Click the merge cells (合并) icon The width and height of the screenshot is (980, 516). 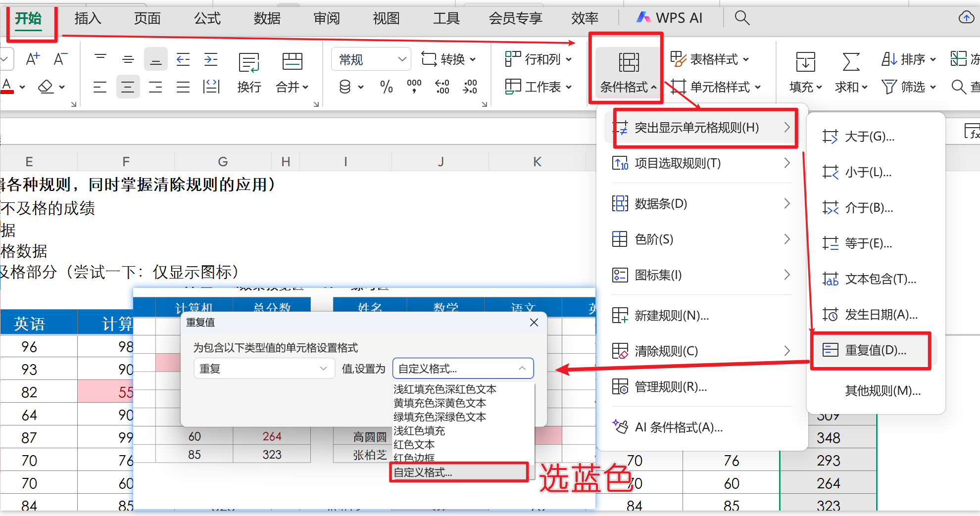[x=292, y=62]
